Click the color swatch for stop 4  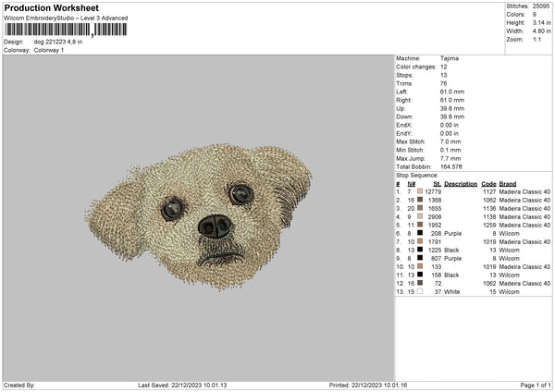pos(422,216)
